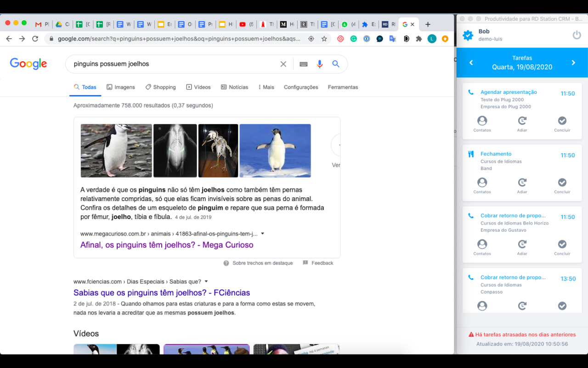This screenshot has width=588, height=368.
Task: Click Adiar on Empresa do Gustavo task
Action: point(522,247)
